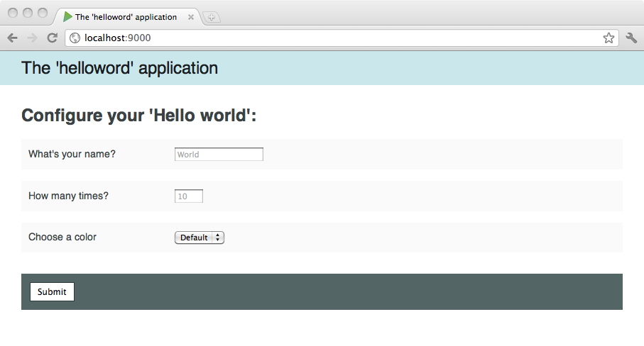The height and width of the screenshot is (346, 644).
Task: Click the 'helloword' application page header title
Action: click(119, 68)
